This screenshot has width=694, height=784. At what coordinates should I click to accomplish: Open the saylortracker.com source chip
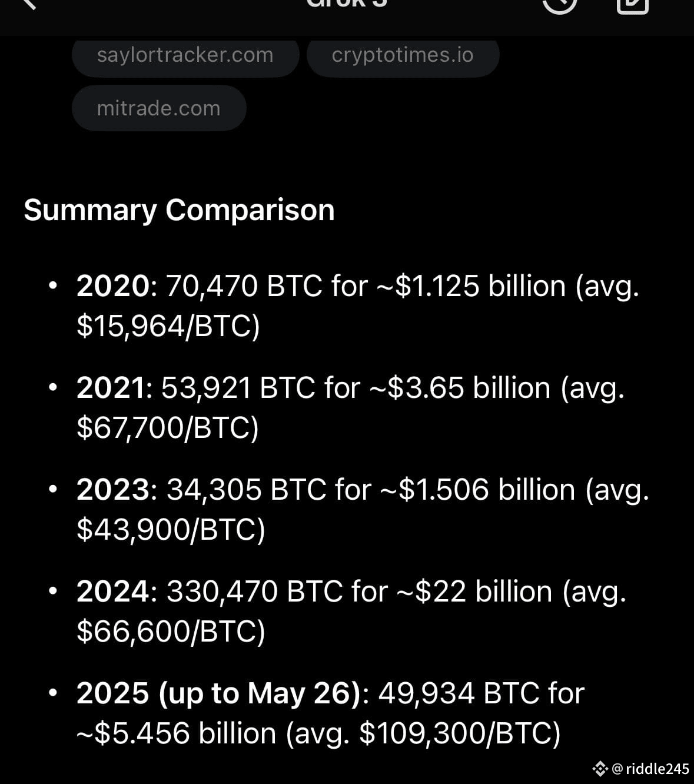click(185, 55)
